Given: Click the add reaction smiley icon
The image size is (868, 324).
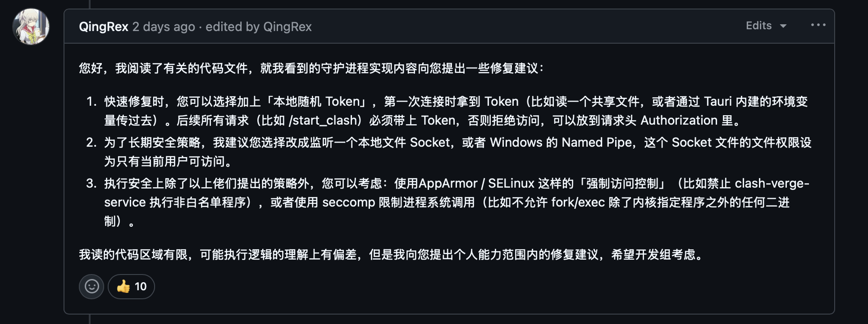Looking at the screenshot, I should click(x=91, y=287).
